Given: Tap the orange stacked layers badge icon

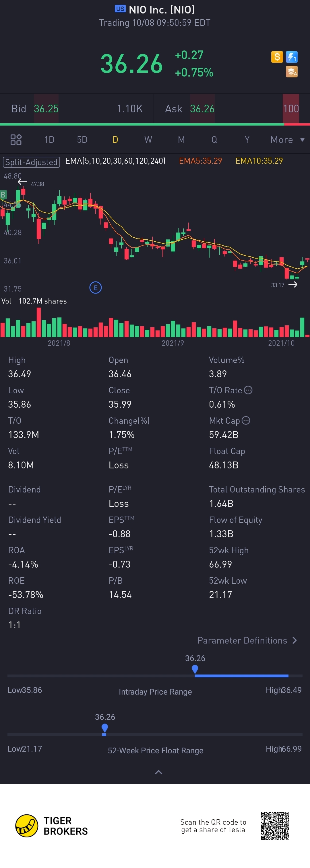Looking at the screenshot, I should click(291, 71).
